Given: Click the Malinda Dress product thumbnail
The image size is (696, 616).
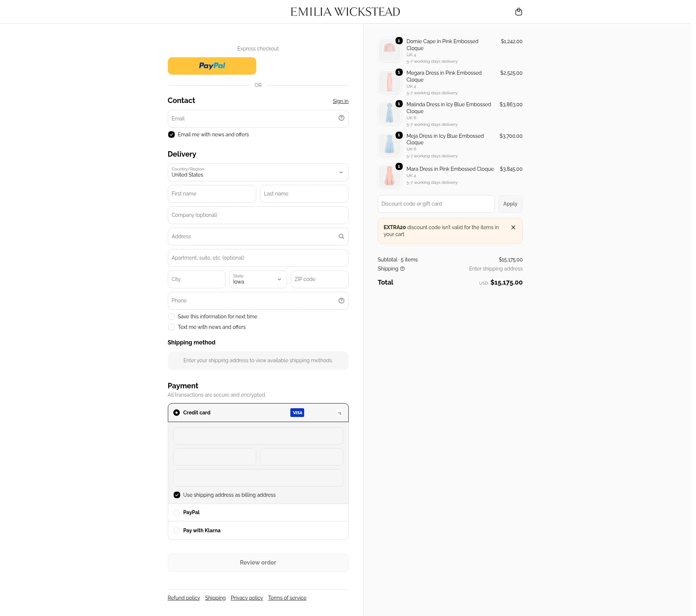Looking at the screenshot, I should pos(389,113).
